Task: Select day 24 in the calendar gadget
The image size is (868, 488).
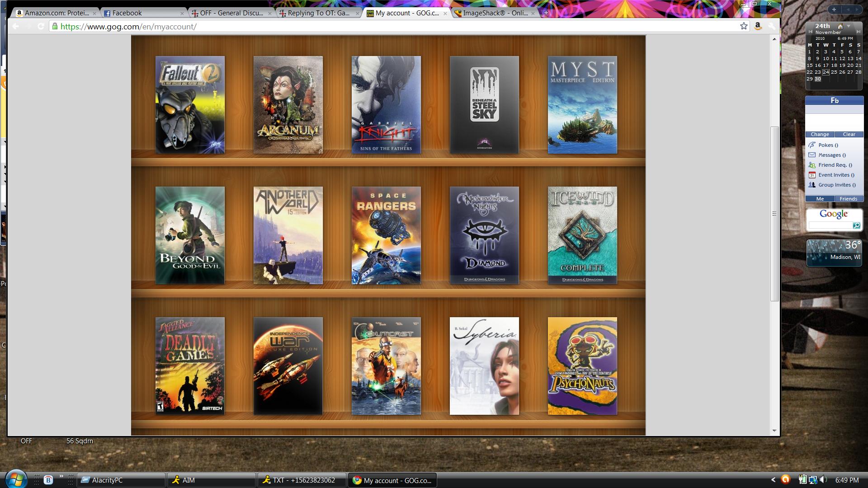Action: tap(826, 72)
